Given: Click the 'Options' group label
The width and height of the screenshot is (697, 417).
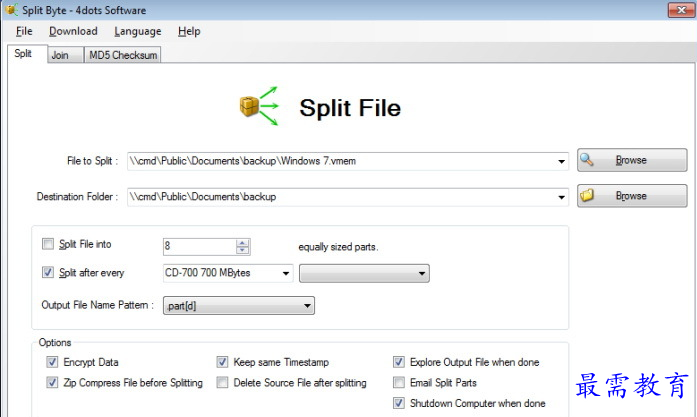Looking at the screenshot, I should pos(55,342).
